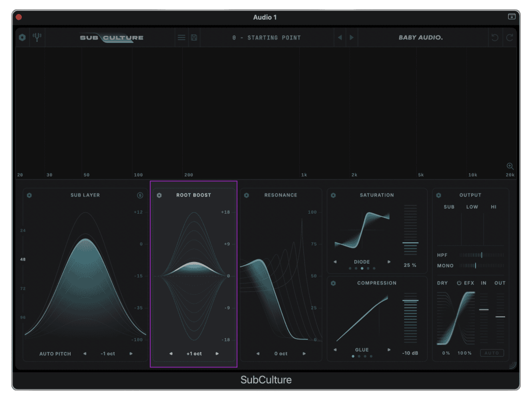Click the SUB band label in Output

tap(449, 207)
